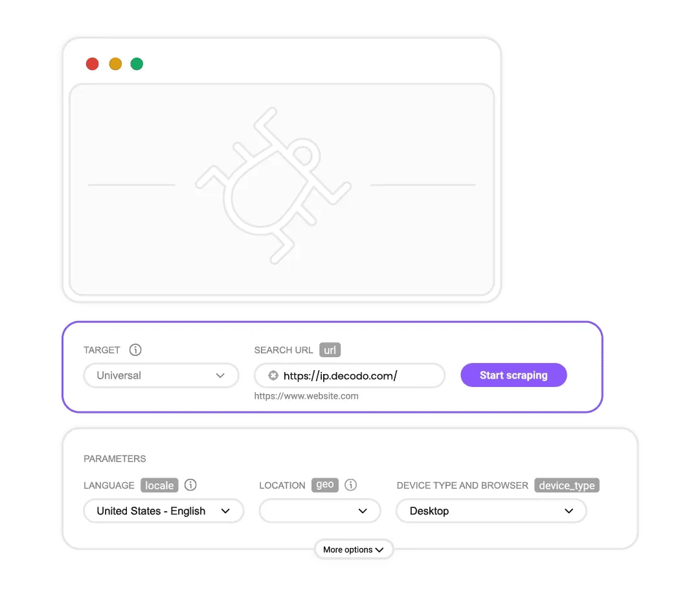Click the spider bug illustration in preview
The image size is (700, 596).
(273, 186)
